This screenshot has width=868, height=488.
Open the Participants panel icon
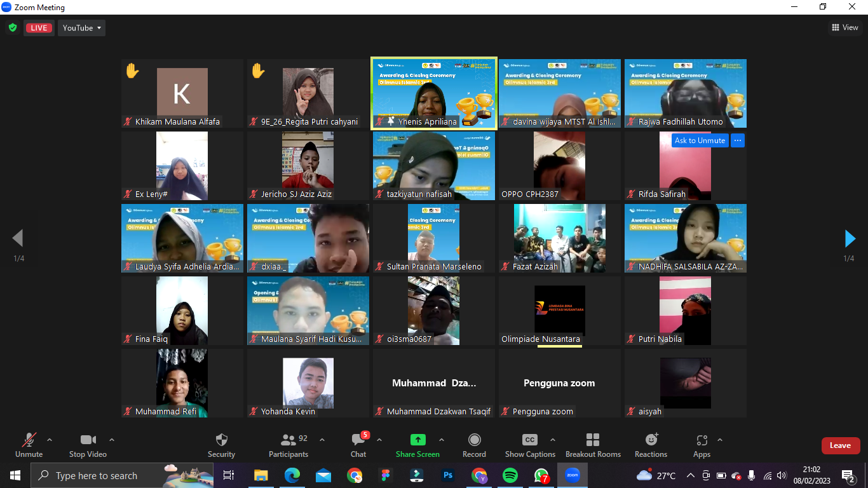point(288,440)
